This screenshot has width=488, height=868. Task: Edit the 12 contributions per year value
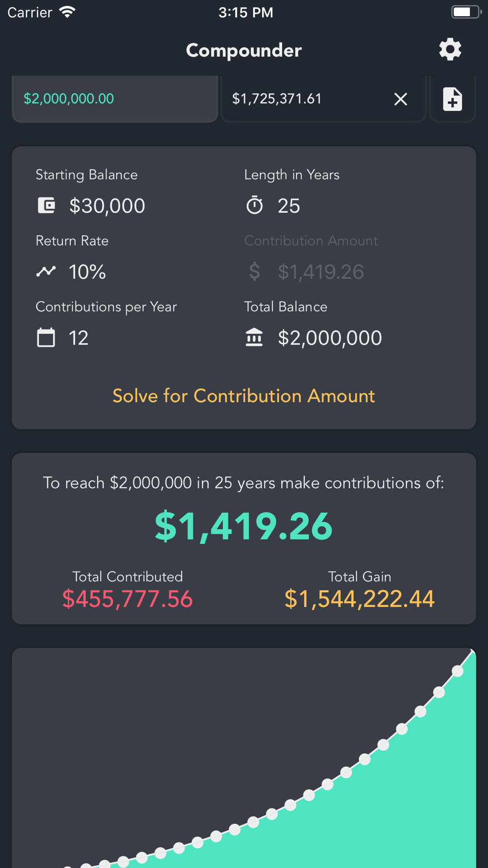(x=79, y=338)
